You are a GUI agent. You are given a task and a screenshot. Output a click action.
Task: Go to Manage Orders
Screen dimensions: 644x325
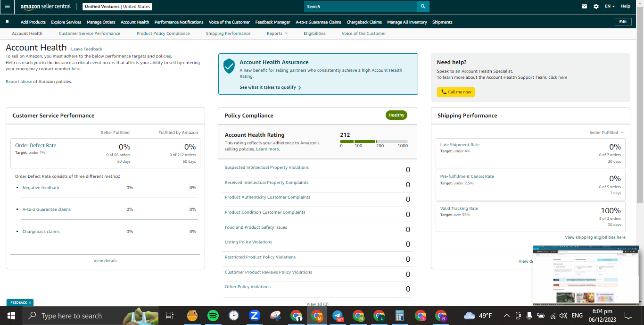(x=101, y=22)
